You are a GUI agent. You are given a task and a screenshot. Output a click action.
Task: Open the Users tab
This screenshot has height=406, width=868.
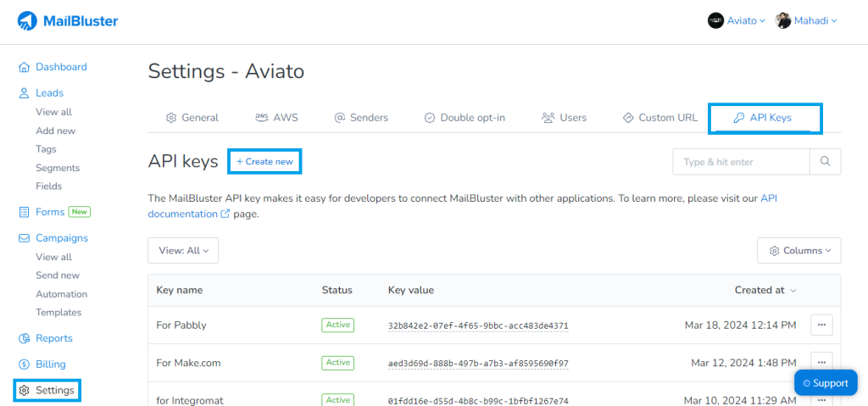click(564, 118)
